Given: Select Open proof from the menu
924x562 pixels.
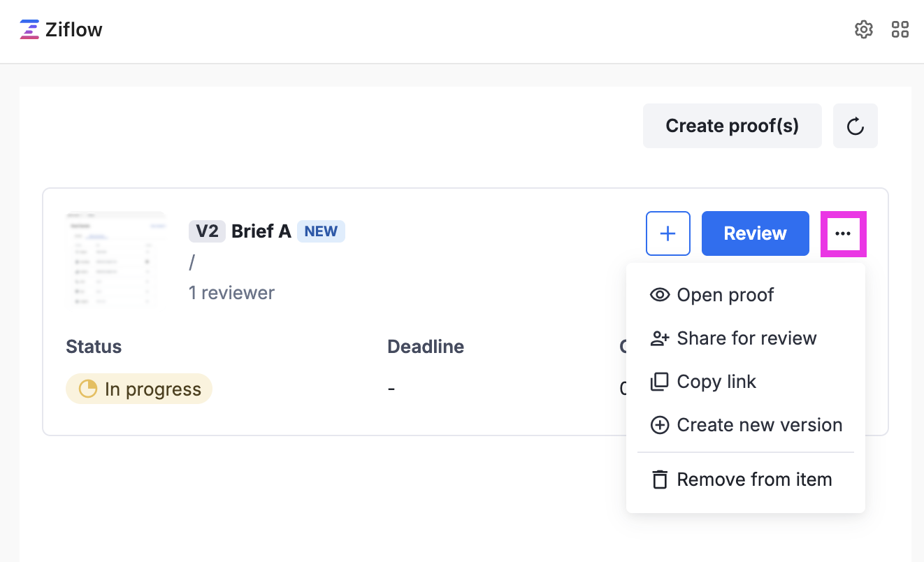Looking at the screenshot, I should pos(746,295).
